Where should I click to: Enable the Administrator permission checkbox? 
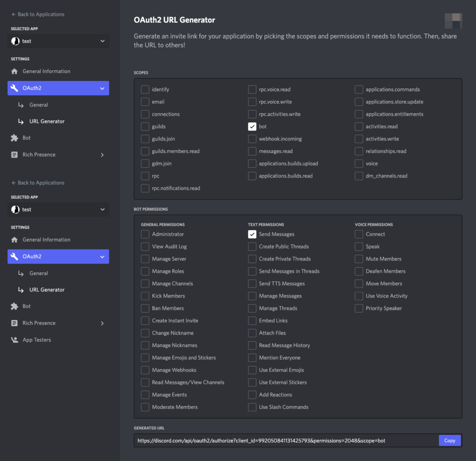click(x=145, y=234)
